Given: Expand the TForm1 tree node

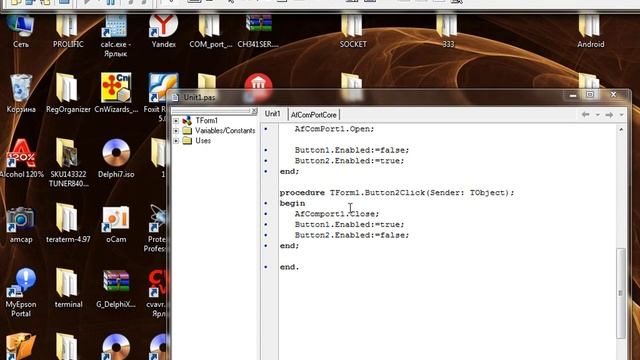Looking at the screenshot, I should (x=176, y=121).
